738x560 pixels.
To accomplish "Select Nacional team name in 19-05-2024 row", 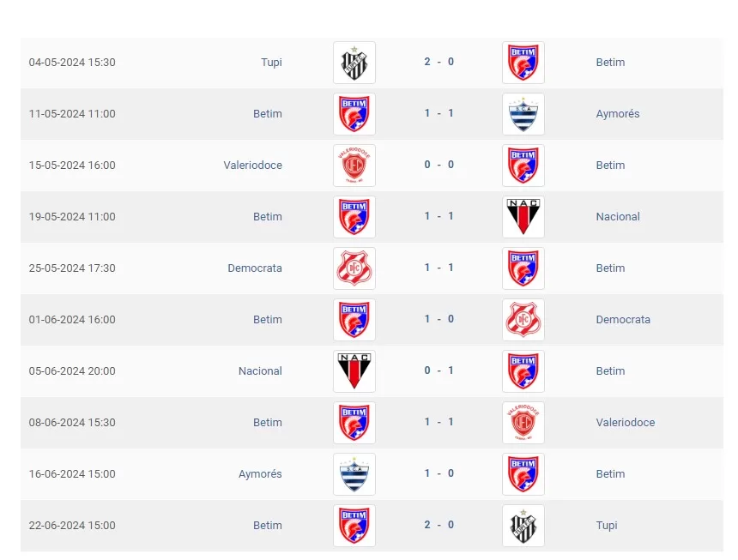I will click(618, 217).
